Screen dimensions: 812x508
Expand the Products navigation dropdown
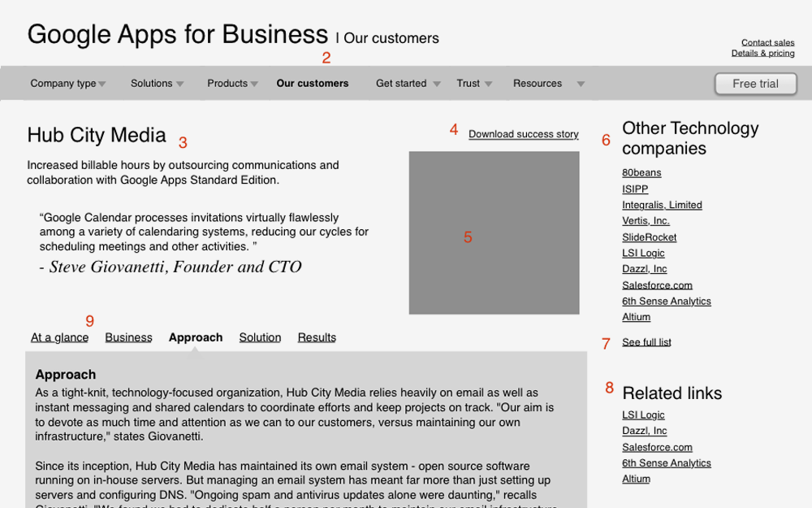(x=227, y=83)
